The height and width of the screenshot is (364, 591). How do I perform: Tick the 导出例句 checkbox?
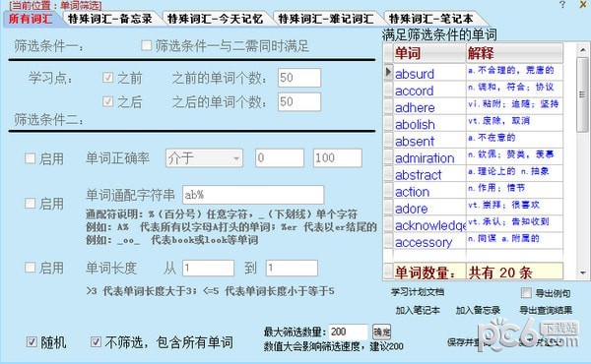pos(526,293)
